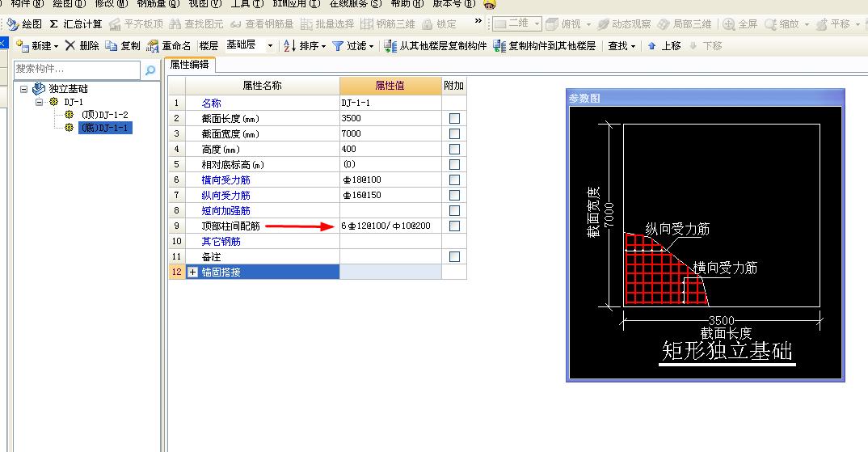This screenshot has width=868, height=452.
Task: Click 上移 move up arrow
Action: tap(651, 45)
